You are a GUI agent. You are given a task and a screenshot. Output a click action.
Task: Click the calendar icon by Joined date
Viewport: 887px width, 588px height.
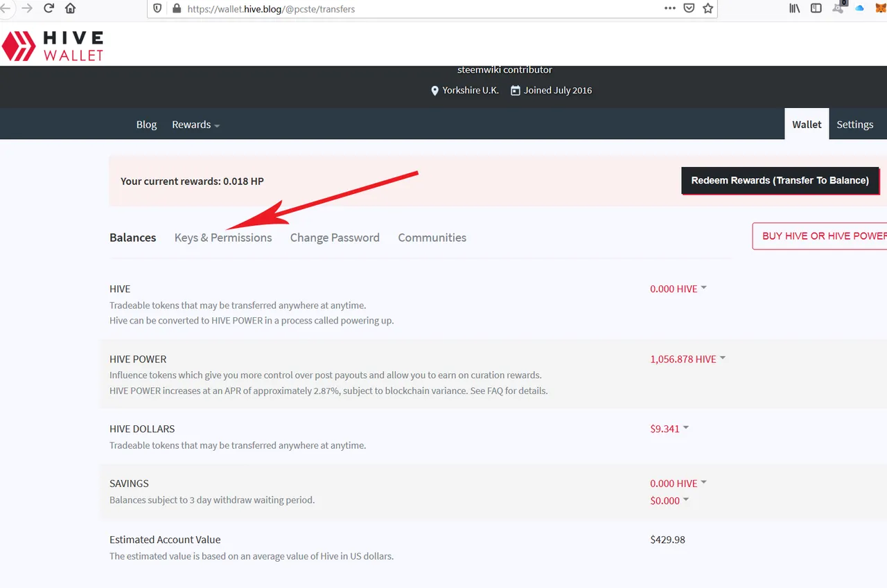(515, 91)
